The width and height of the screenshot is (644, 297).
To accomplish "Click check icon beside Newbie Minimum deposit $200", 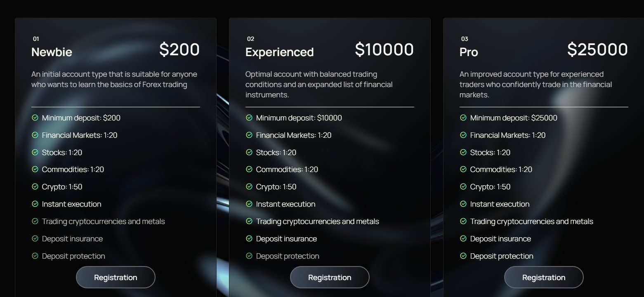I will (x=35, y=118).
